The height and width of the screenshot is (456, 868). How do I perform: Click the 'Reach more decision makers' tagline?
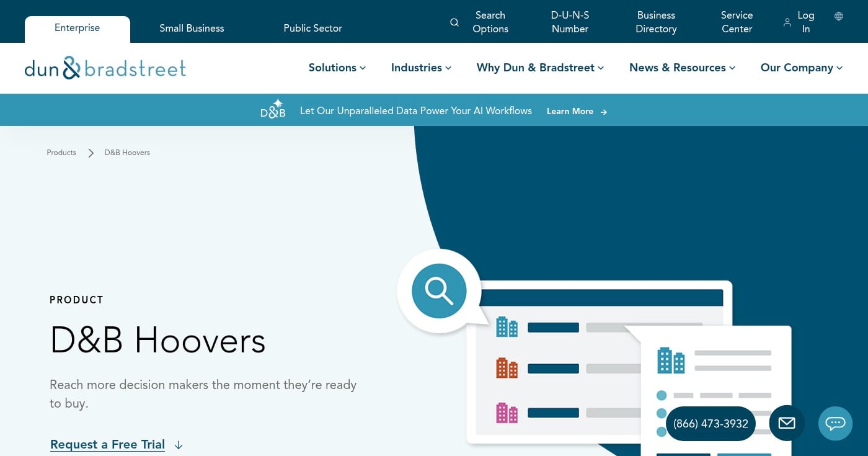point(203,394)
